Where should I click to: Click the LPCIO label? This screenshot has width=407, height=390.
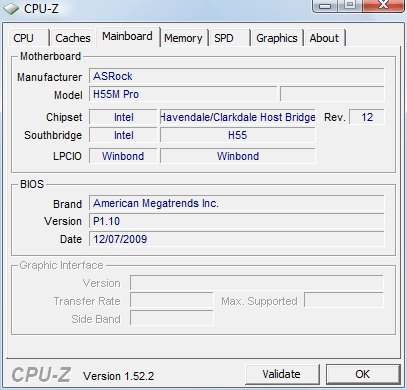(67, 156)
